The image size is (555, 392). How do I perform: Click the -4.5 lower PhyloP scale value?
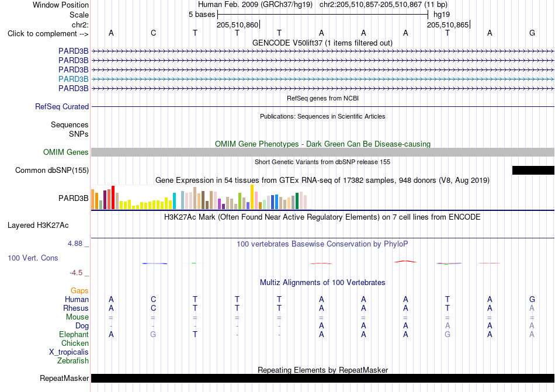coord(76,272)
